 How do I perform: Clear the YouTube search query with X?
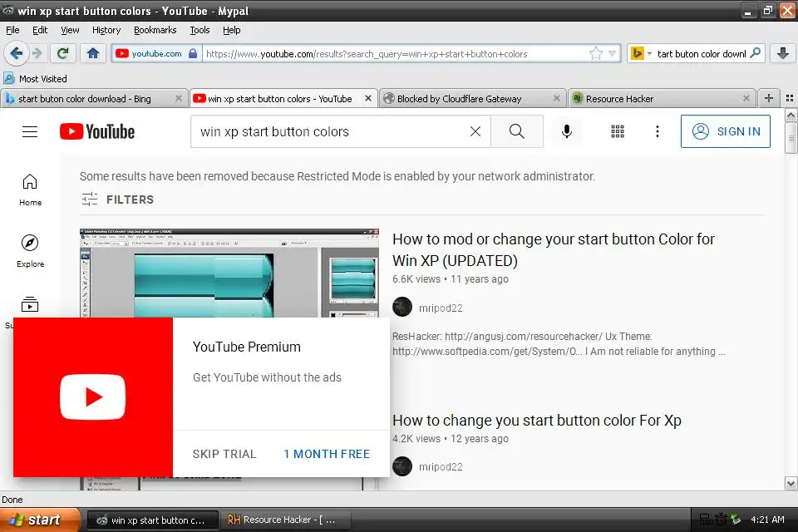tap(475, 131)
